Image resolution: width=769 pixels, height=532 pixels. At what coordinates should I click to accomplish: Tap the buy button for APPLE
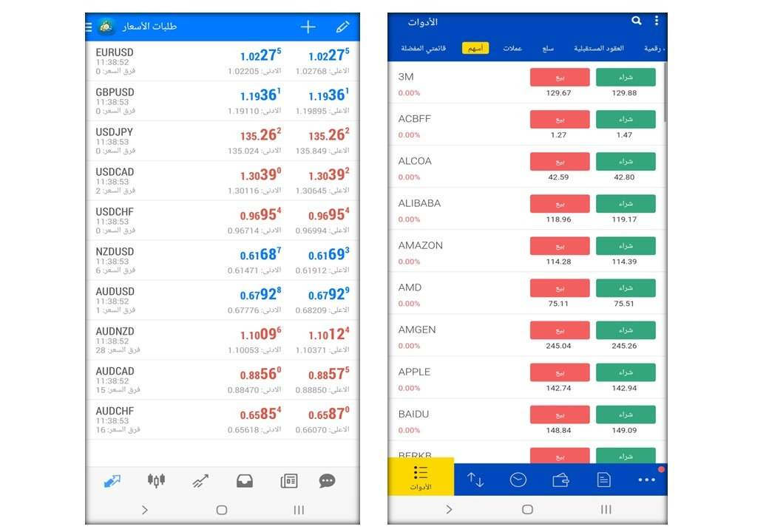[626, 372]
